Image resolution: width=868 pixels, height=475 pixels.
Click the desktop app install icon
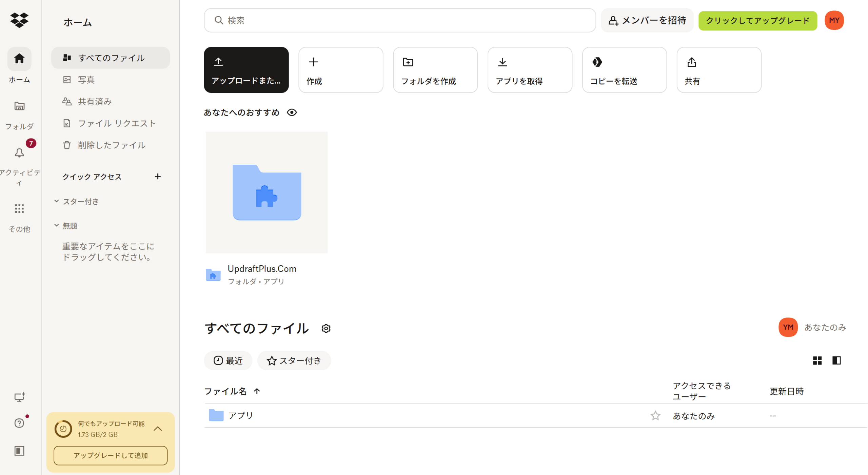(19, 397)
